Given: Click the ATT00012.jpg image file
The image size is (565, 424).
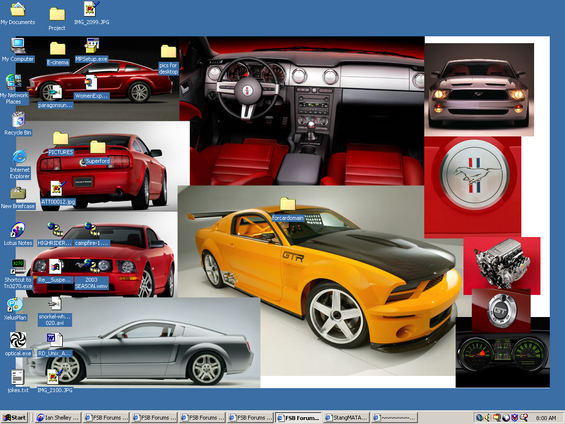Looking at the screenshot, I should (58, 193).
